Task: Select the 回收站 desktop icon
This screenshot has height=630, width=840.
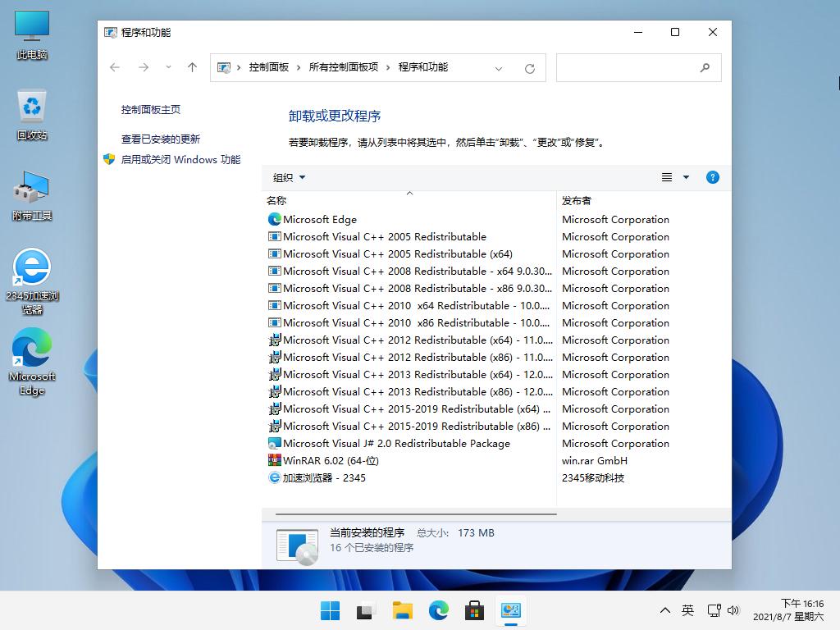Action: 32,115
